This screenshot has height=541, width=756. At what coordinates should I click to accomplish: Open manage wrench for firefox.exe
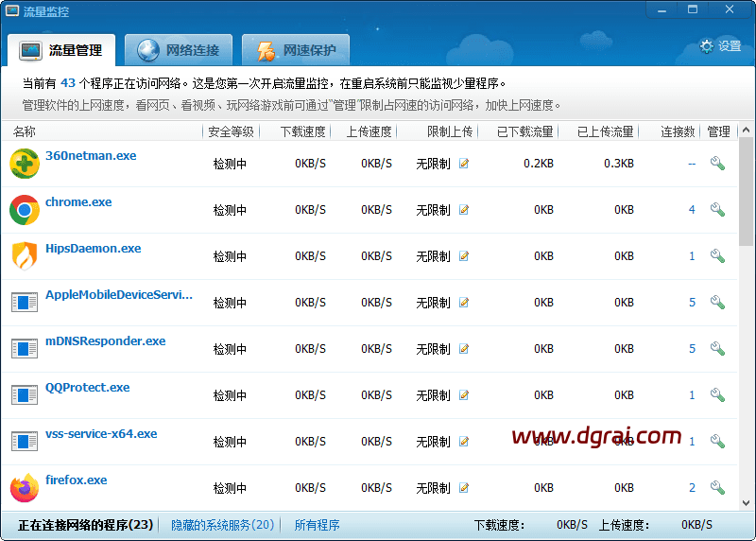point(717,488)
